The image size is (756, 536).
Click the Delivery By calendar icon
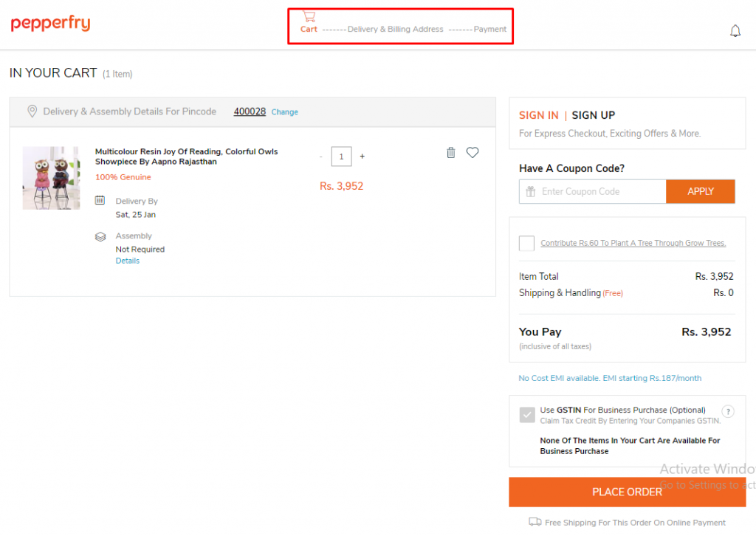coord(100,200)
